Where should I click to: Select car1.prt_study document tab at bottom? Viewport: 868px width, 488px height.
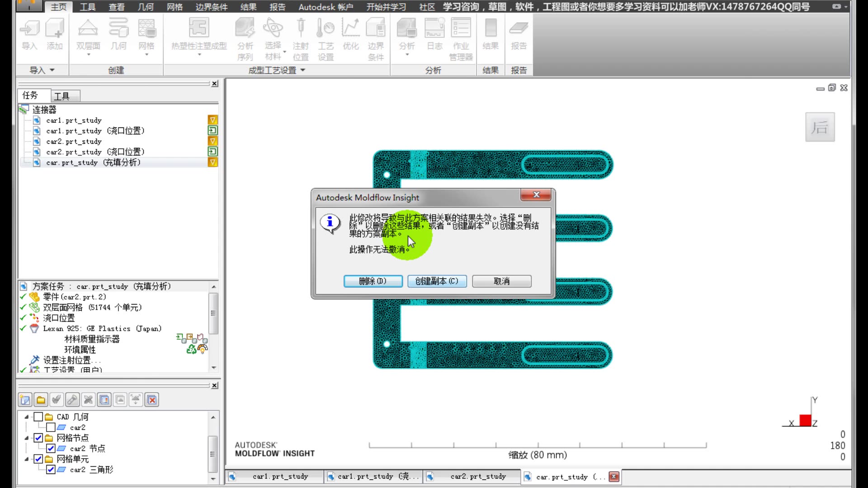pos(280,476)
